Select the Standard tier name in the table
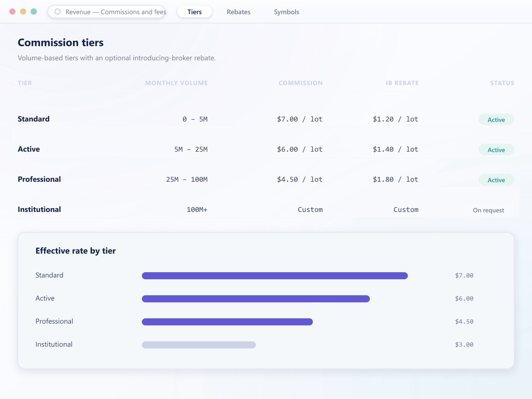 (34, 119)
